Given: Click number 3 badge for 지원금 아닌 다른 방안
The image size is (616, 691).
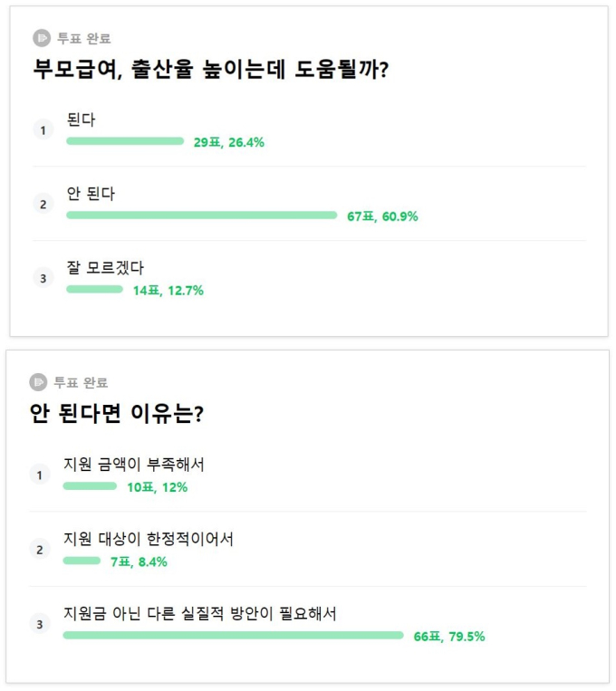Looking at the screenshot, I should click(x=40, y=624).
